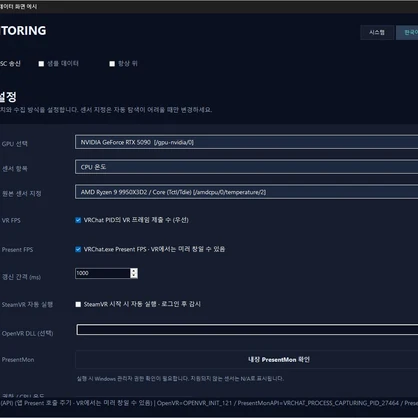The image size is (418, 418).
Task: Enable the 샘플 데이터 checkbox
Action: tap(41, 64)
